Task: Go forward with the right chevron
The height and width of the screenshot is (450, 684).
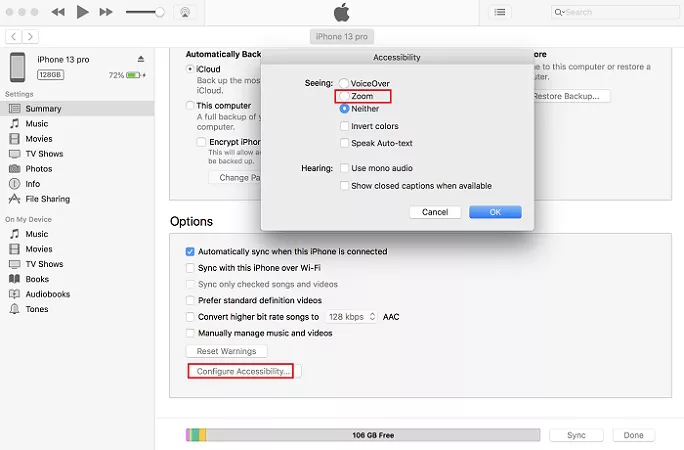Action: (x=30, y=37)
